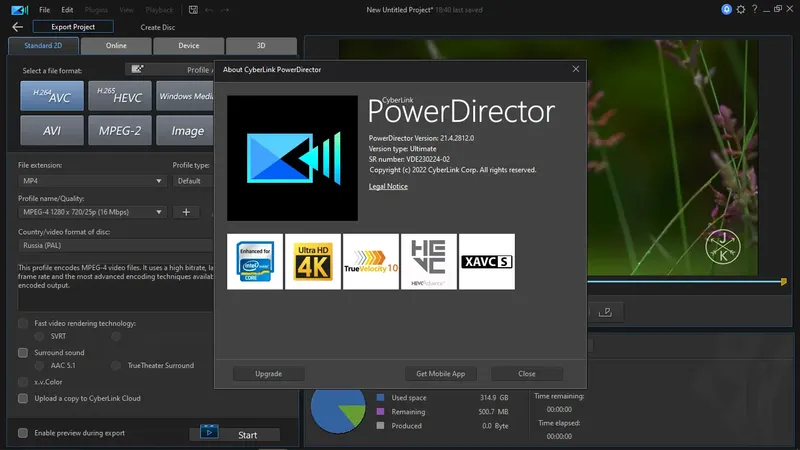Click the large PowerDirector logo image
800x450 pixels.
click(x=292, y=158)
